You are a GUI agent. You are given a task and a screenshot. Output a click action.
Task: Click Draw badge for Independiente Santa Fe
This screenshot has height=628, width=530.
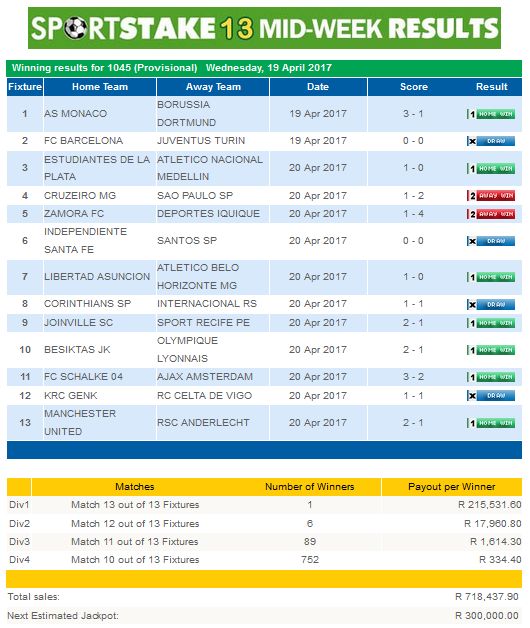point(491,241)
